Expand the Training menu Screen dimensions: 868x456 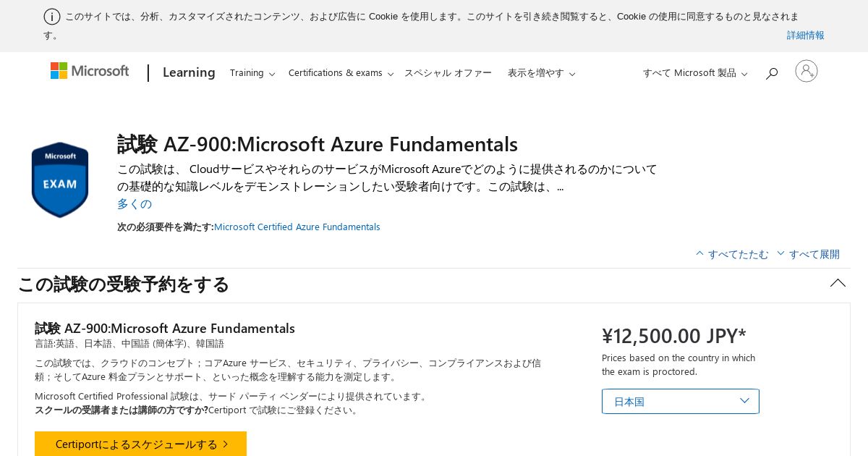point(252,73)
